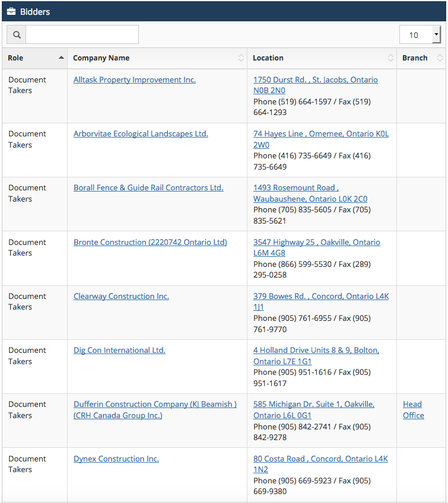The height and width of the screenshot is (503, 448).
Task: Click the Bidders briefcase icon
Action: (x=11, y=11)
